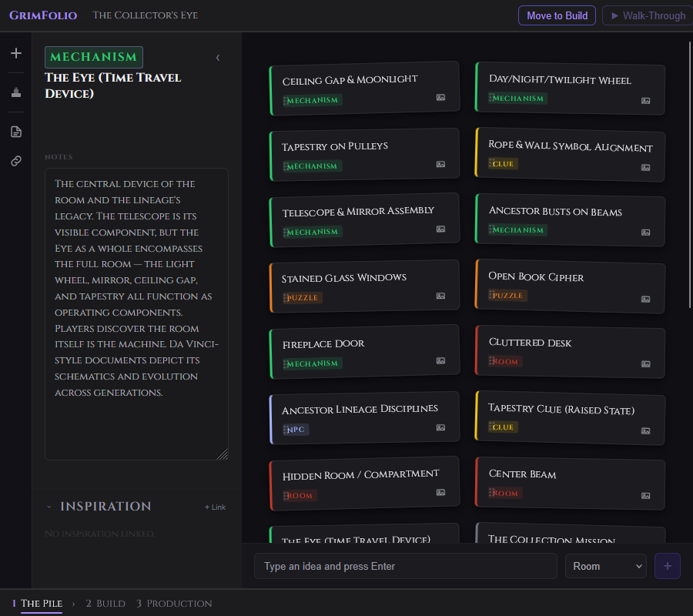Image resolution: width=693 pixels, height=616 pixels.
Task: Open The Collection Mission card
Action: [570, 533]
